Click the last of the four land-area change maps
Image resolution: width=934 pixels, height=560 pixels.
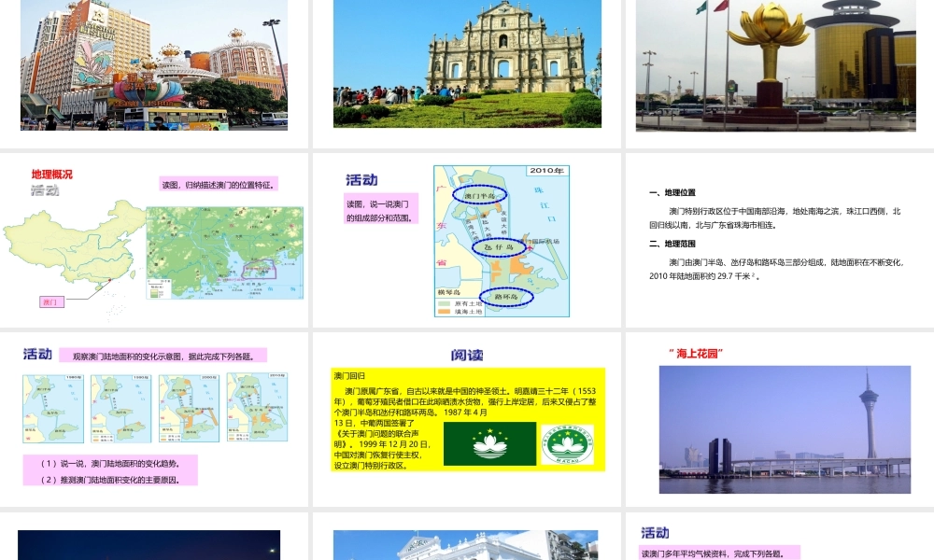pyautogui.click(x=258, y=407)
